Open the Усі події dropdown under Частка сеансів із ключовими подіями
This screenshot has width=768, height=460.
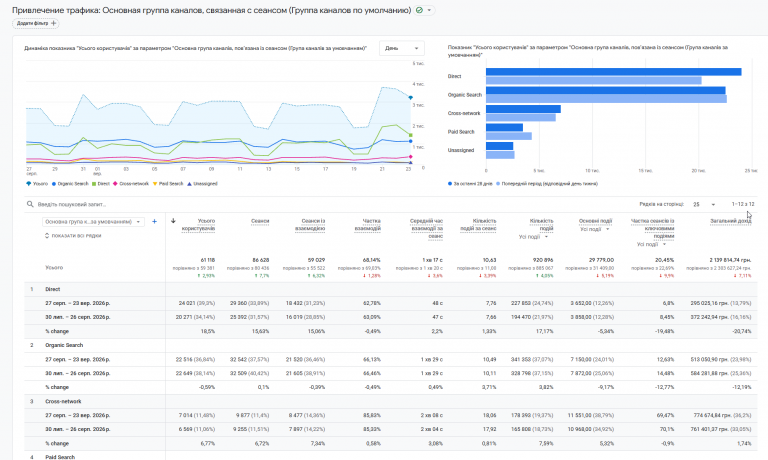click(x=651, y=244)
